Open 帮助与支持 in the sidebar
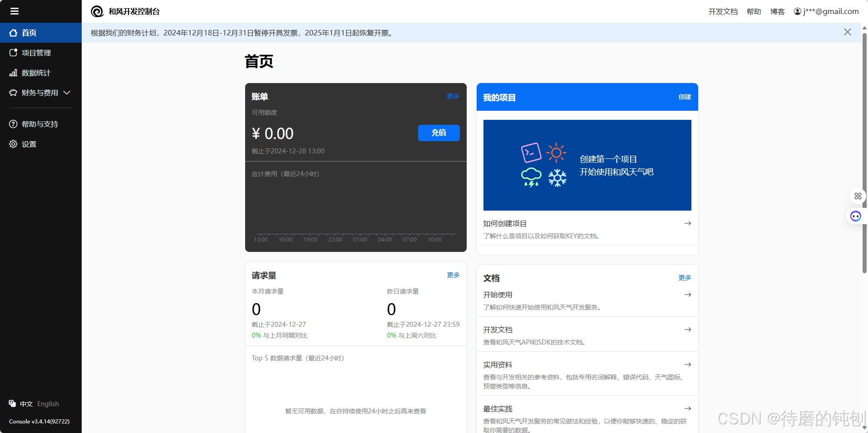 41,124
